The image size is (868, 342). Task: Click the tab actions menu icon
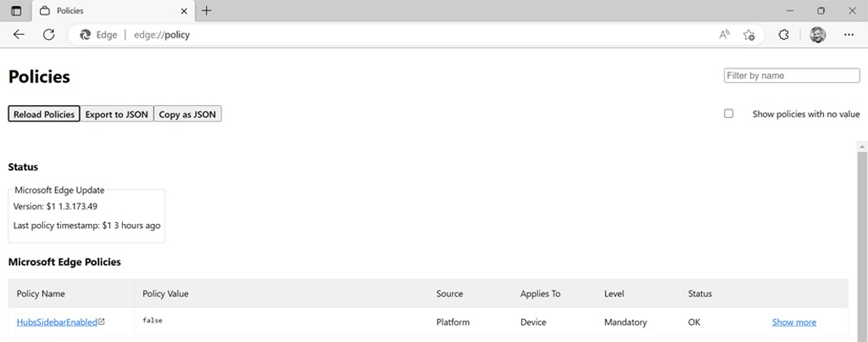point(16,11)
